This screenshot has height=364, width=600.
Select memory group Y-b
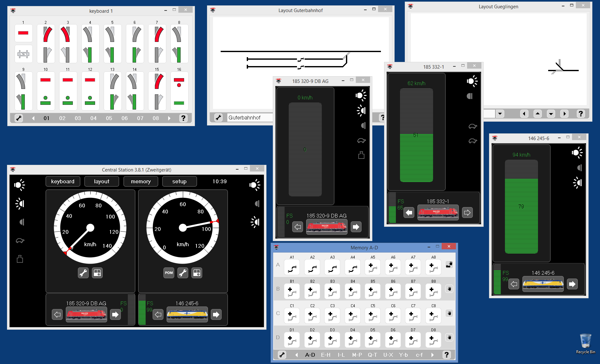pos(403,354)
